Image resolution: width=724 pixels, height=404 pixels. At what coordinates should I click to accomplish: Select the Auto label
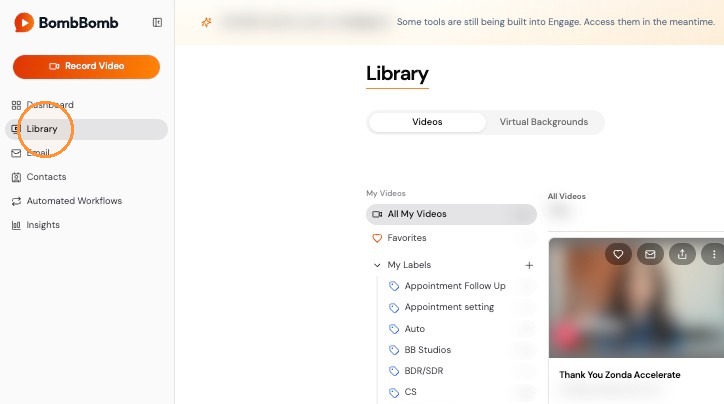point(414,329)
